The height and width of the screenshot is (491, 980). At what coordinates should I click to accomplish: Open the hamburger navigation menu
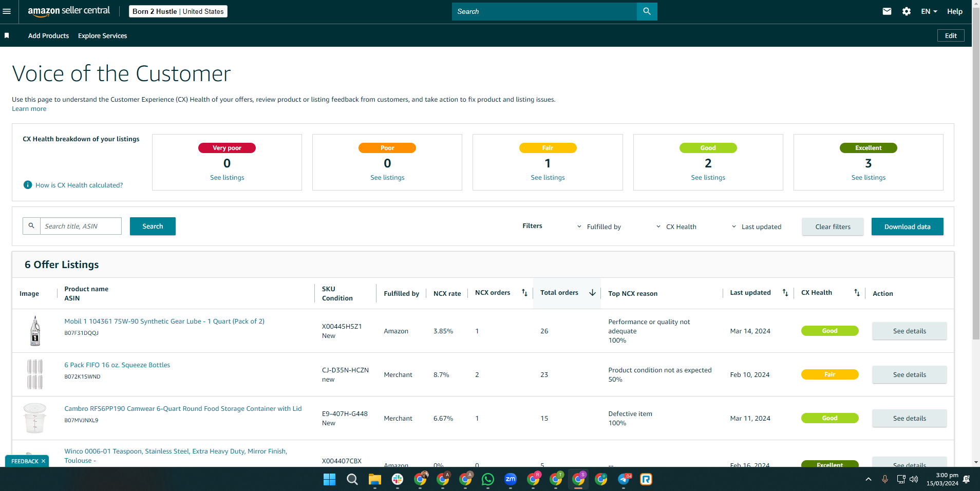(x=7, y=11)
